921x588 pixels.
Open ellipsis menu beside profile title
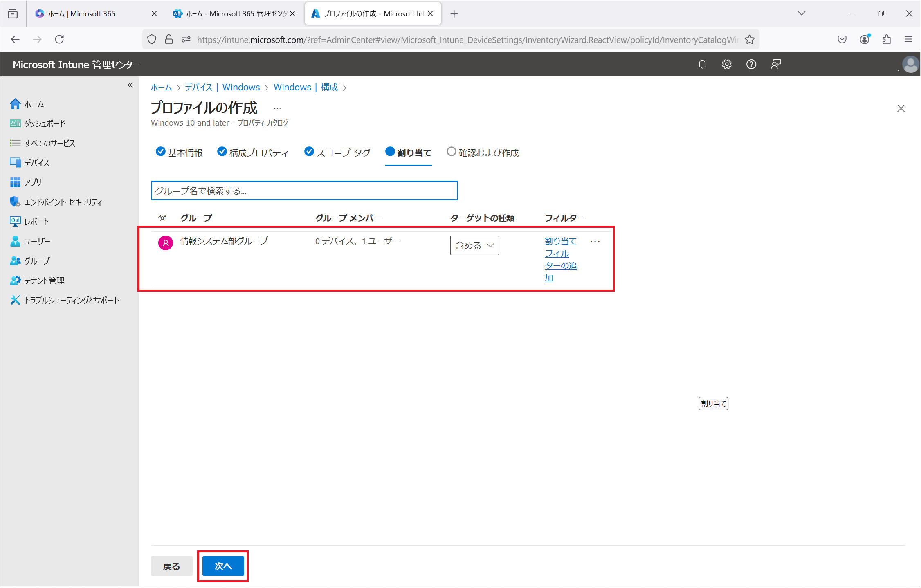coord(277,108)
